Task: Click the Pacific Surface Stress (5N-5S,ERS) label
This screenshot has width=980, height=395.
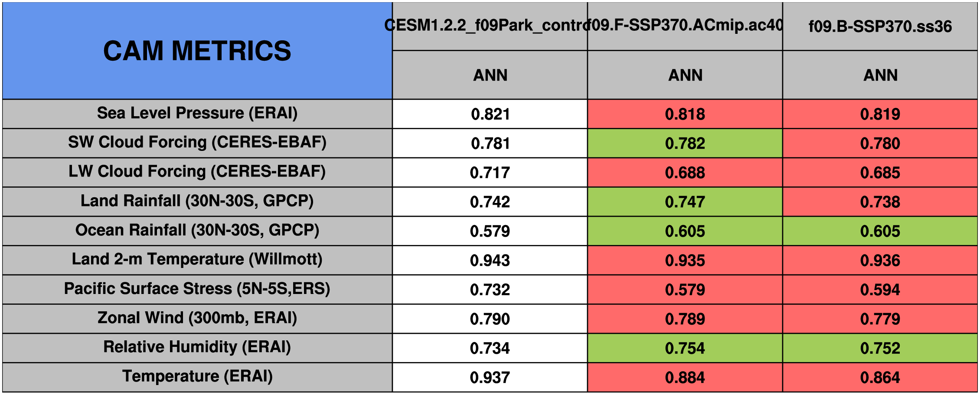Action: [197, 289]
